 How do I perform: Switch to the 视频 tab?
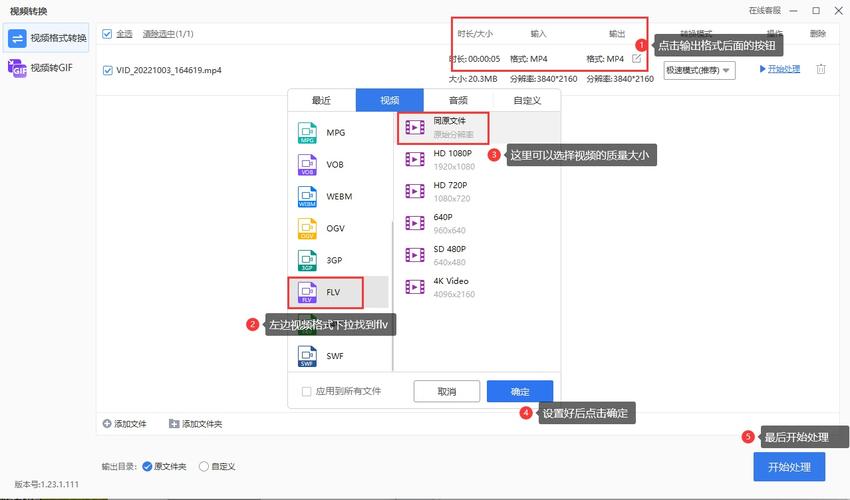pyautogui.click(x=390, y=100)
